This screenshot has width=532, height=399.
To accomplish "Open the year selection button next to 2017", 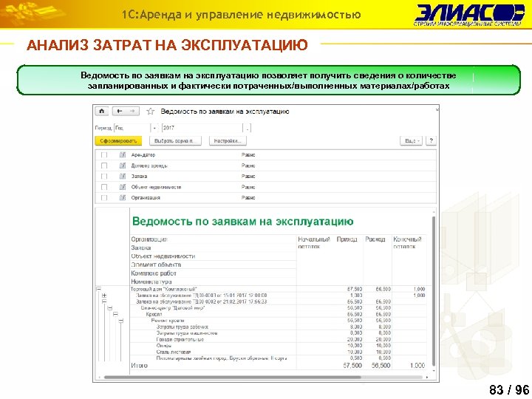I will click(x=248, y=128).
